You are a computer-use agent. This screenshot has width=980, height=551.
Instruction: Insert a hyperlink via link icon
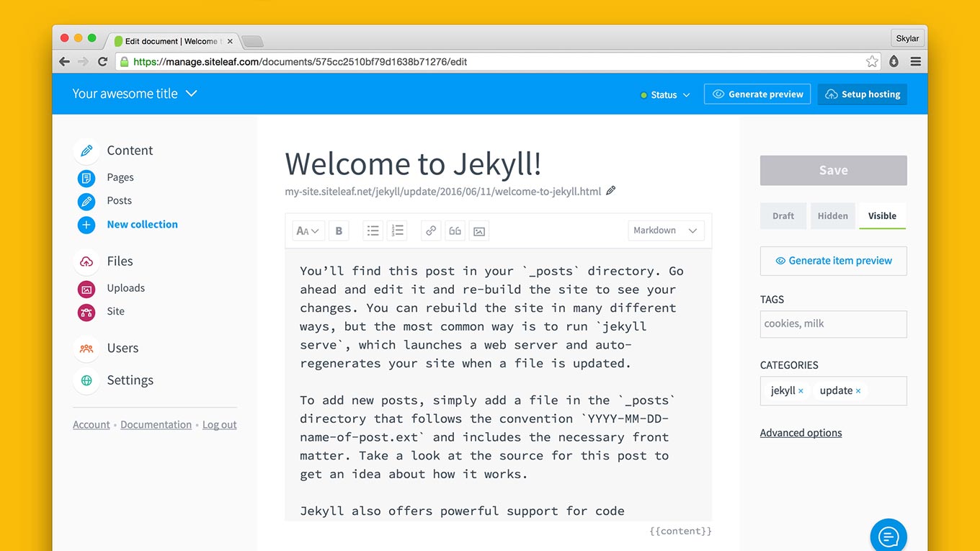pos(431,230)
